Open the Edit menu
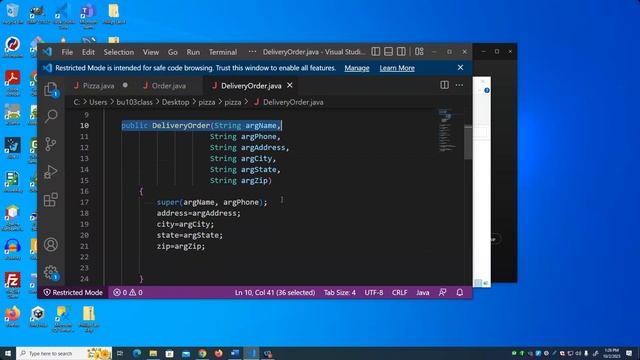 (x=88, y=52)
